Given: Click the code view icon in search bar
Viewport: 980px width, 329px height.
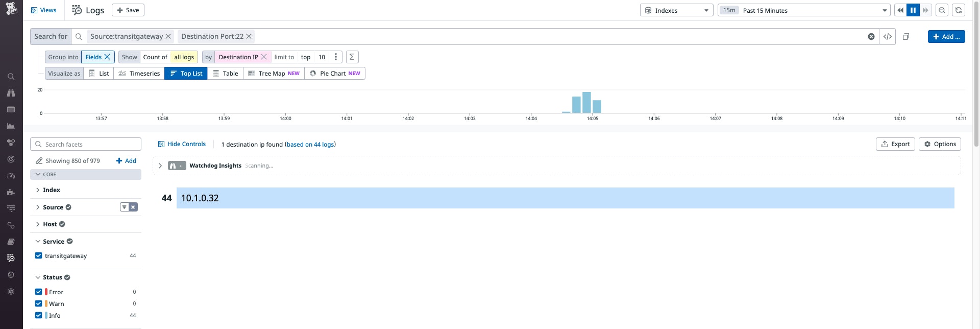Looking at the screenshot, I should 888,36.
